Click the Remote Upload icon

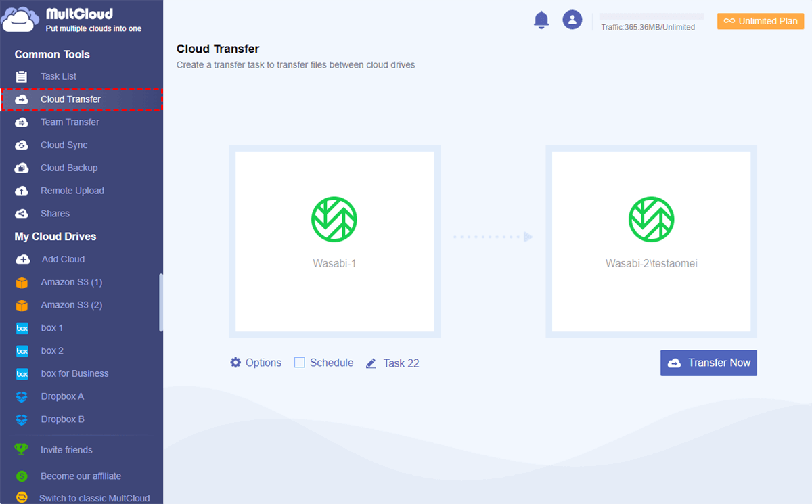(22, 191)
